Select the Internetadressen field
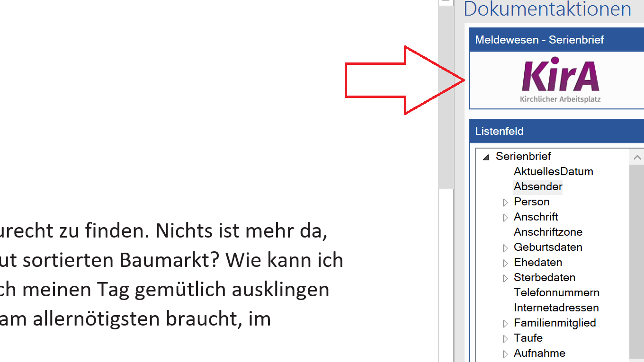The height and width of the screenshot is (362, 644). (556, 308)
